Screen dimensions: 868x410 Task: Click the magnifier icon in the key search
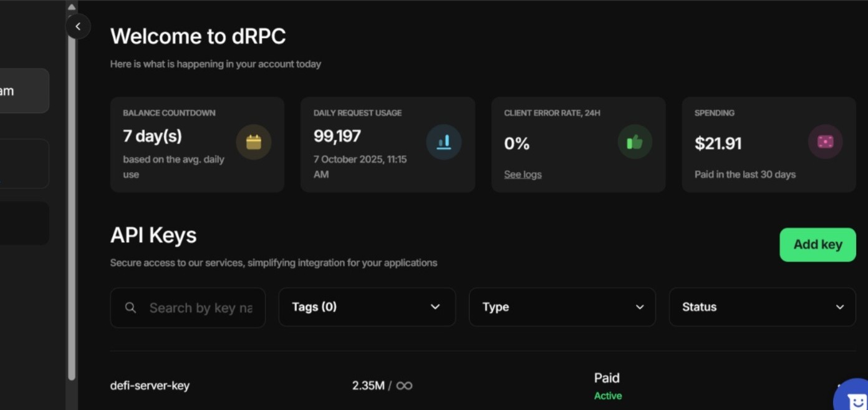tap(130, 308)
